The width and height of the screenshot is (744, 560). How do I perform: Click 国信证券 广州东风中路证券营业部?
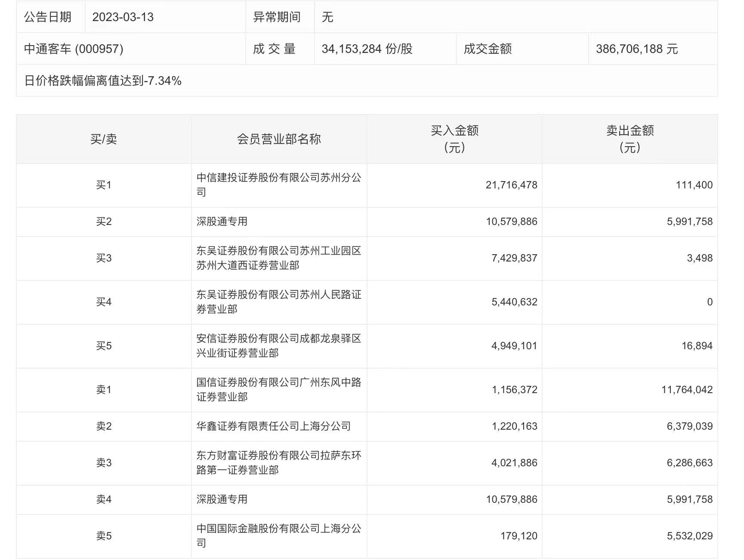[279, 390]
